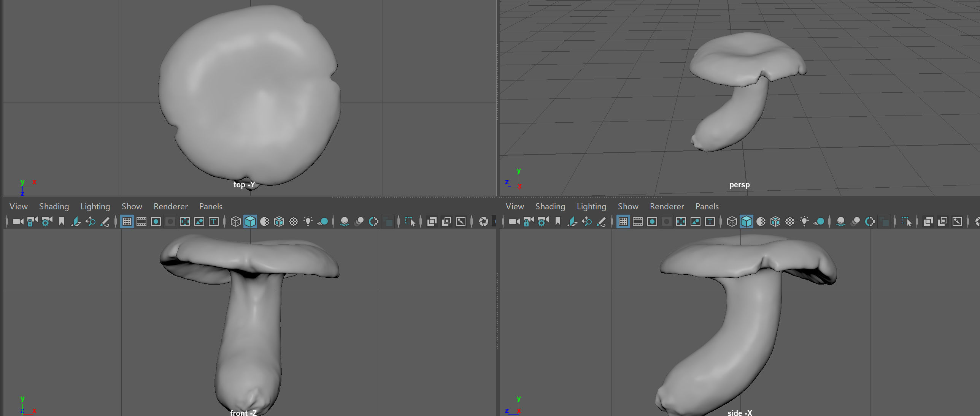
Task: Switch side panel to Wireframe shading
Action: coord(732,221)
